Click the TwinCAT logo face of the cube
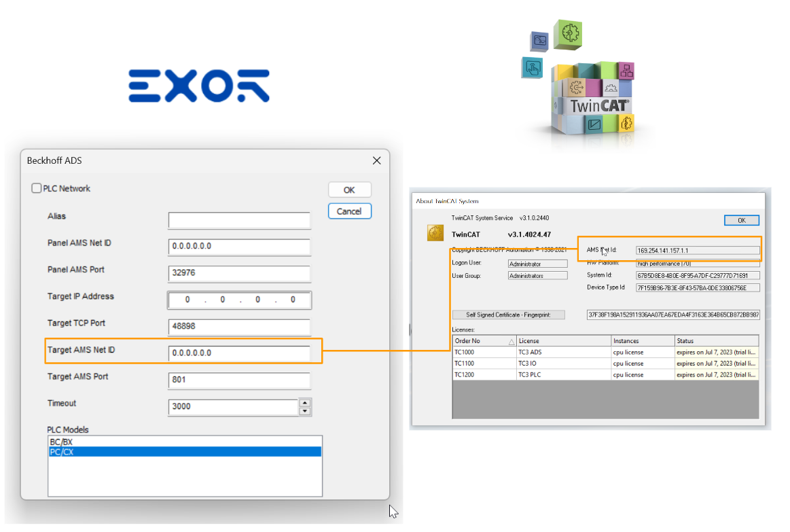 coord(600,104)
